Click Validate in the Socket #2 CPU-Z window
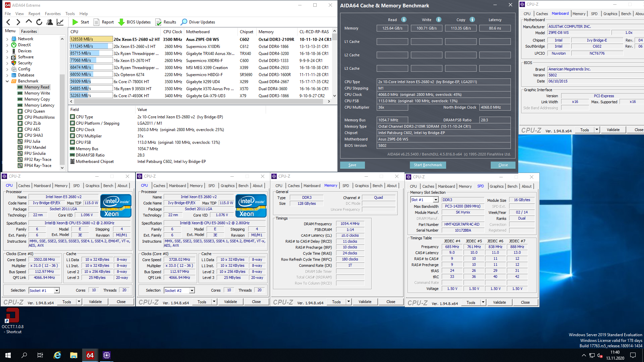The width and height of the screenshot is (644, 362). (x=230, y=302)
